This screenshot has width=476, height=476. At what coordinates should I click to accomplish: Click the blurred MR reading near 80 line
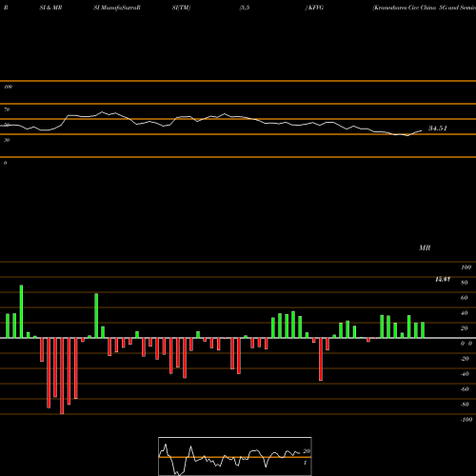click(x=443, y=279)
